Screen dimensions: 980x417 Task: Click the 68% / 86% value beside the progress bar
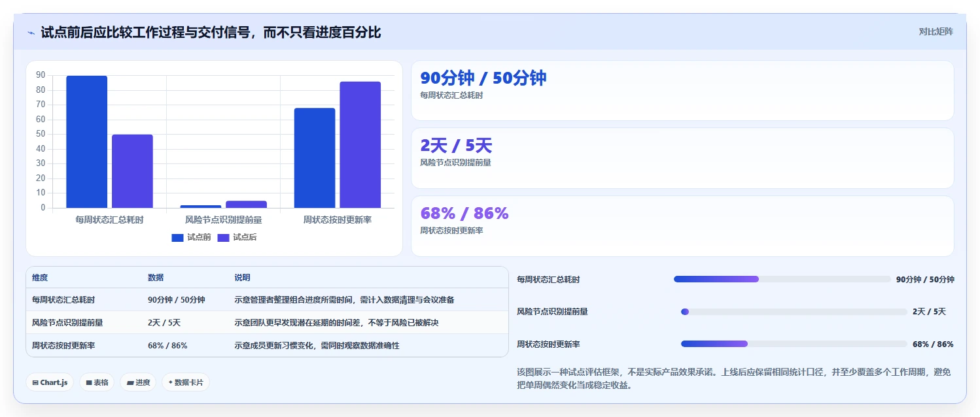point(933,344)
